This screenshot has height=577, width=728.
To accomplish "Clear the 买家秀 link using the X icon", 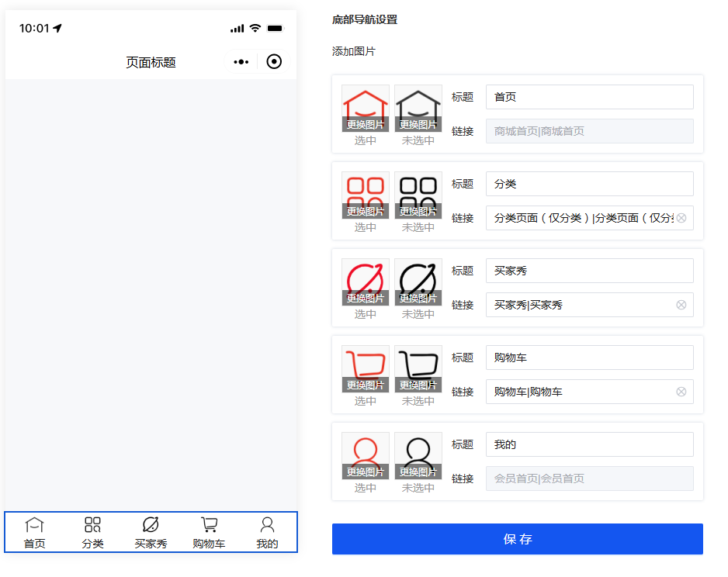I will (x=681, y=305).
